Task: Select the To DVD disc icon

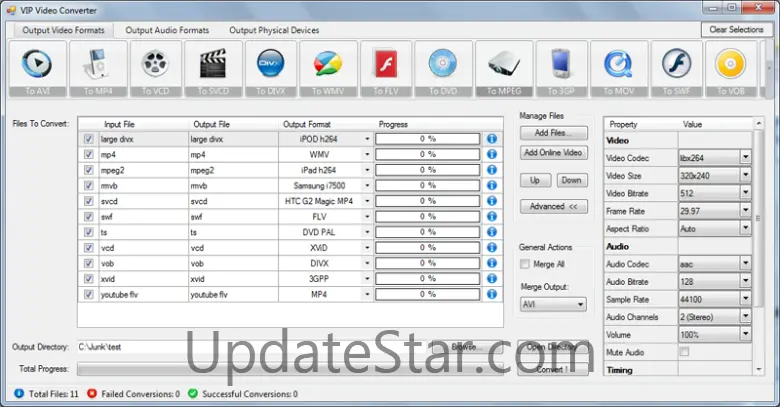Action: point(443,69)
